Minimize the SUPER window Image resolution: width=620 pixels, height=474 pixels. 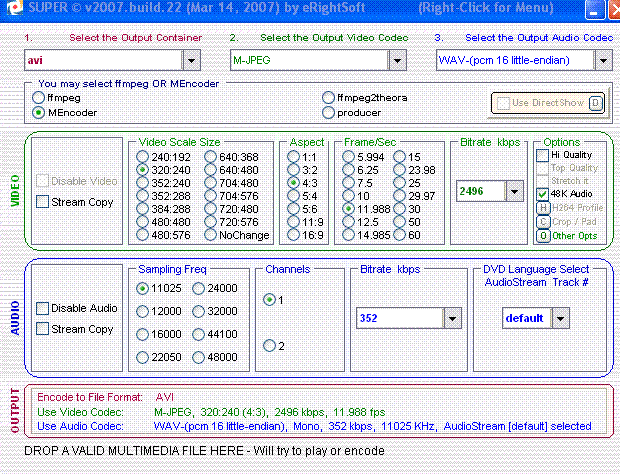pyautogui.click(x=594, y=9)
